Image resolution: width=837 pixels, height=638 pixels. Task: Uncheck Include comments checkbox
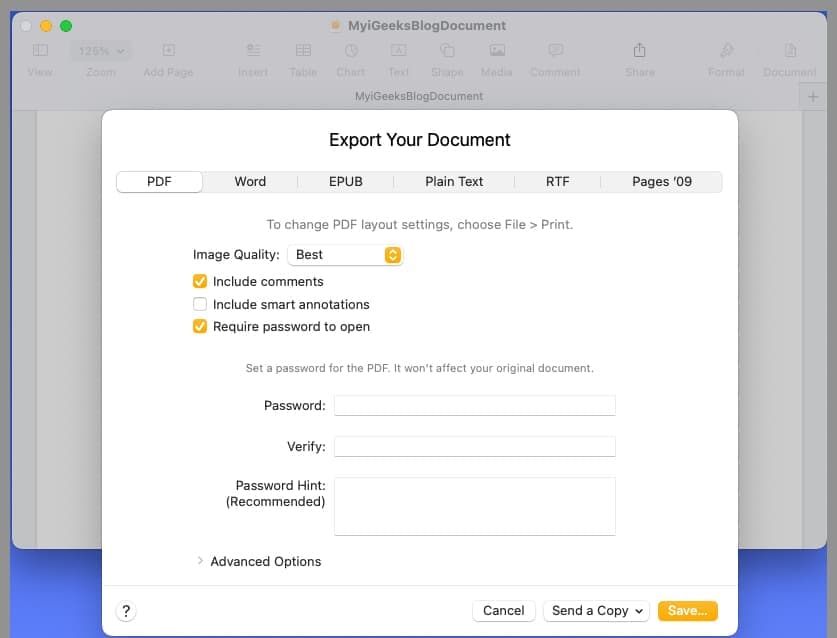pyautogui.click(x=200, y=281)
